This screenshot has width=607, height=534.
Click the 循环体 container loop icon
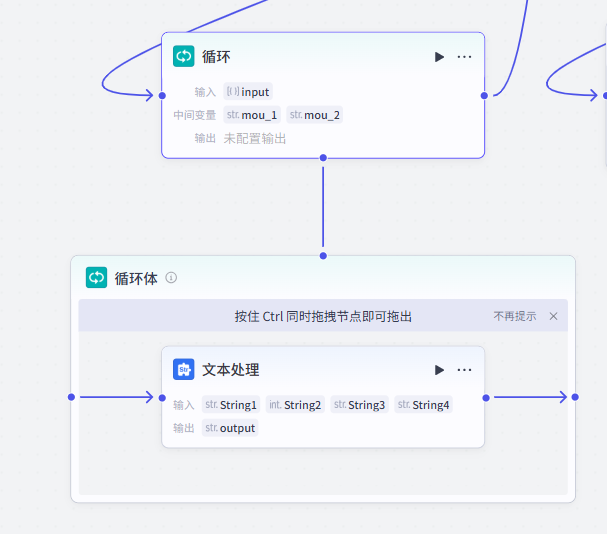pos(96,278)
